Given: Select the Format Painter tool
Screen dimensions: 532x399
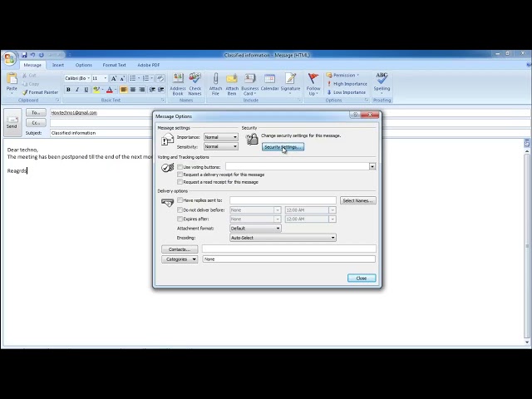Looking at the screenshot, I should point(40,92).
